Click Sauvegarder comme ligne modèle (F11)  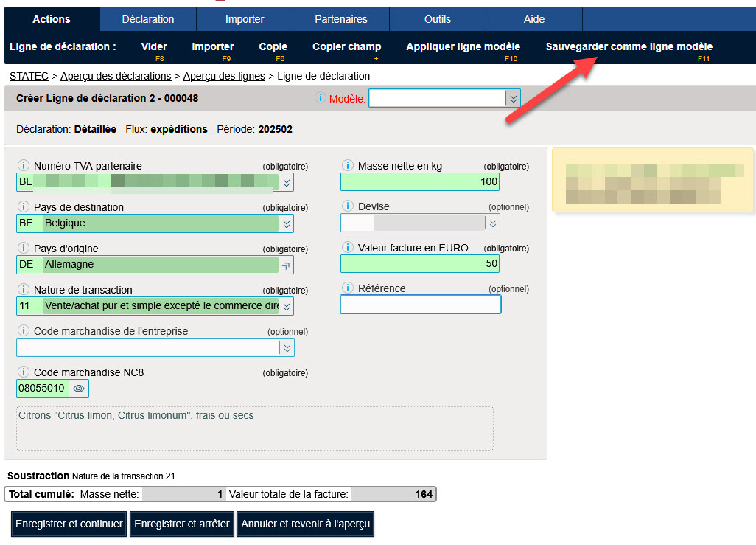click(629, 47)
